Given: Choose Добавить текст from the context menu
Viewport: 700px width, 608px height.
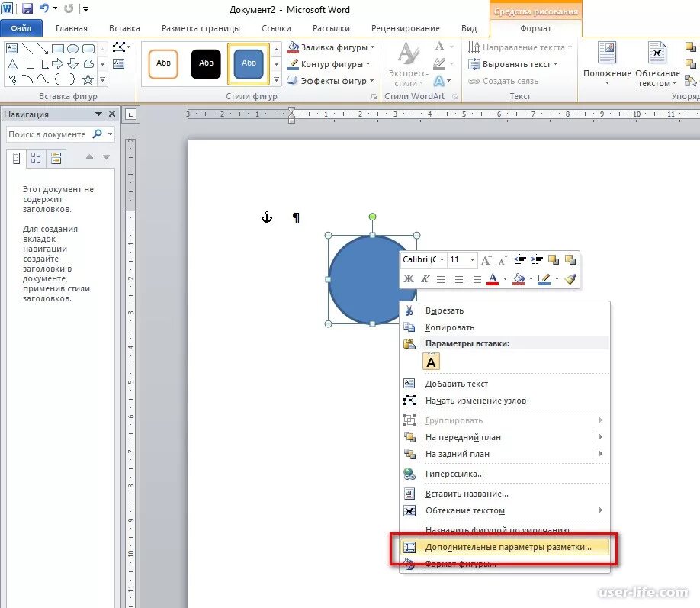Looking at the screenshot, I should point(506,384).
